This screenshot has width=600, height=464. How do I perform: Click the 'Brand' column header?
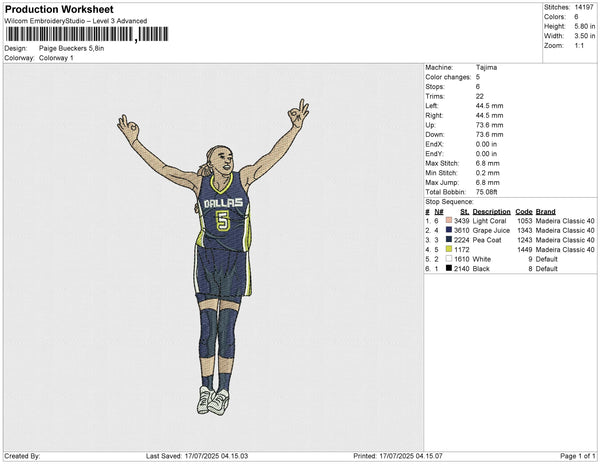546,212
